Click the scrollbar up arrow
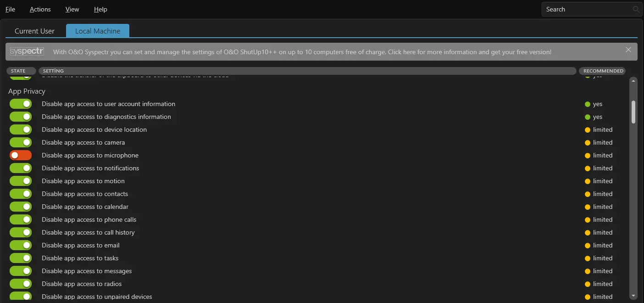The width and height of the screenshot is (644, 303). tap(633, 81)
